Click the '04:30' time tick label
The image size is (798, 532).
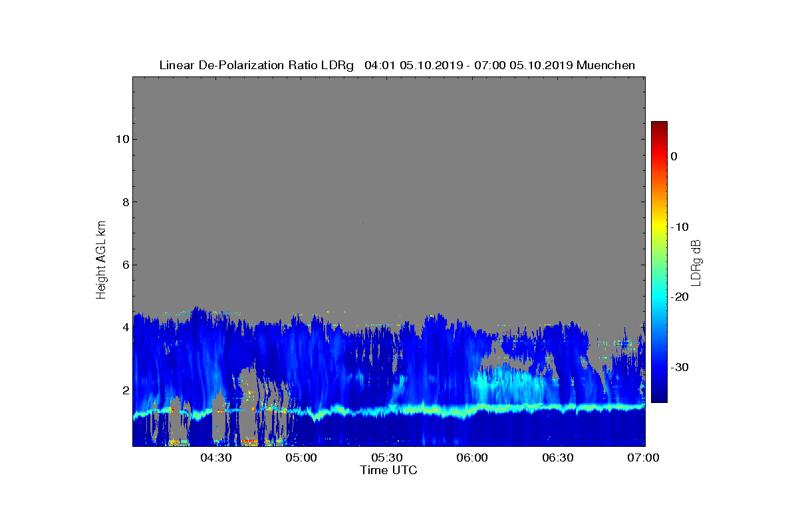[x=215, y=458]
